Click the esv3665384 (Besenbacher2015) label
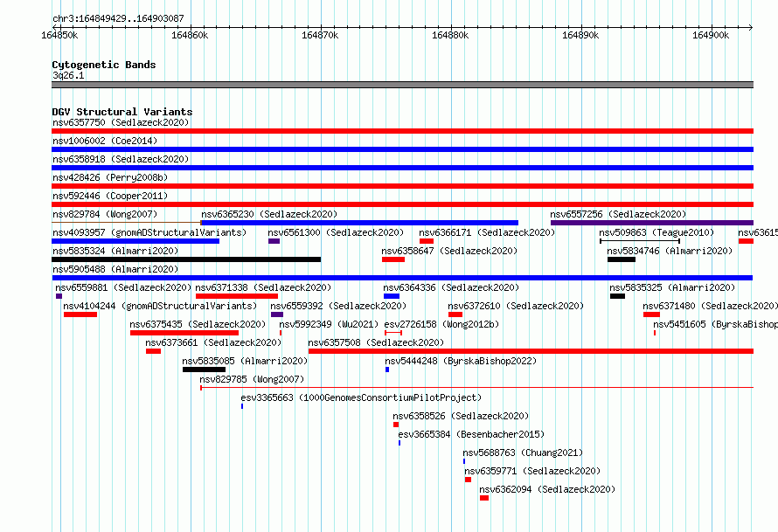778x532 pixels. click(471, 434)
